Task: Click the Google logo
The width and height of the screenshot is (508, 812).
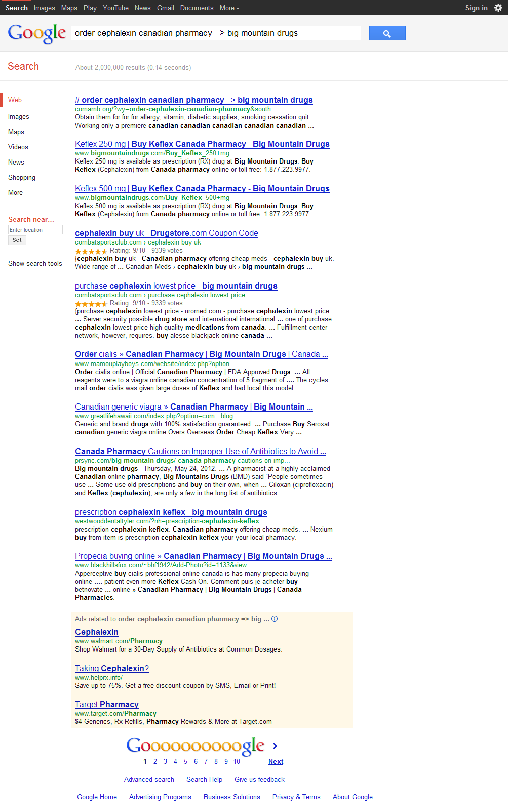Action: (x=37, y=33)
